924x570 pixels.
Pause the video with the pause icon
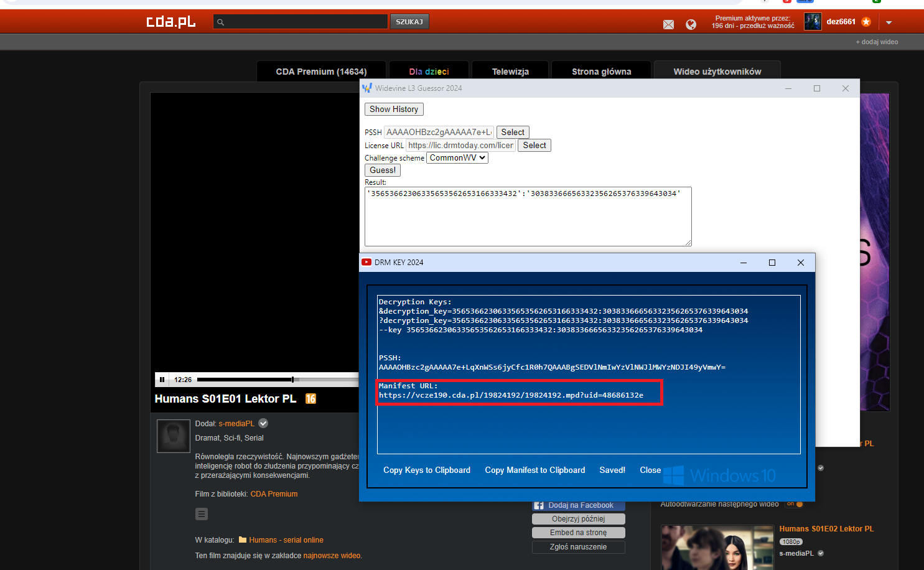(162, 380)
